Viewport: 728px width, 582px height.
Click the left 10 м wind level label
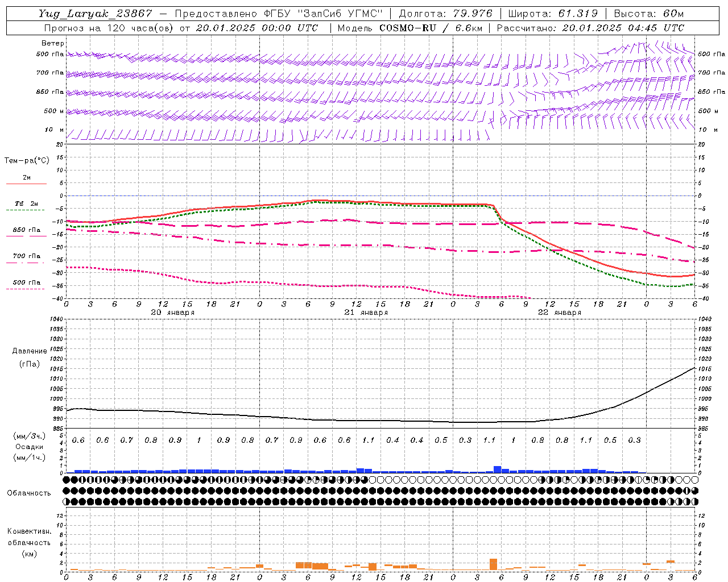54,130
